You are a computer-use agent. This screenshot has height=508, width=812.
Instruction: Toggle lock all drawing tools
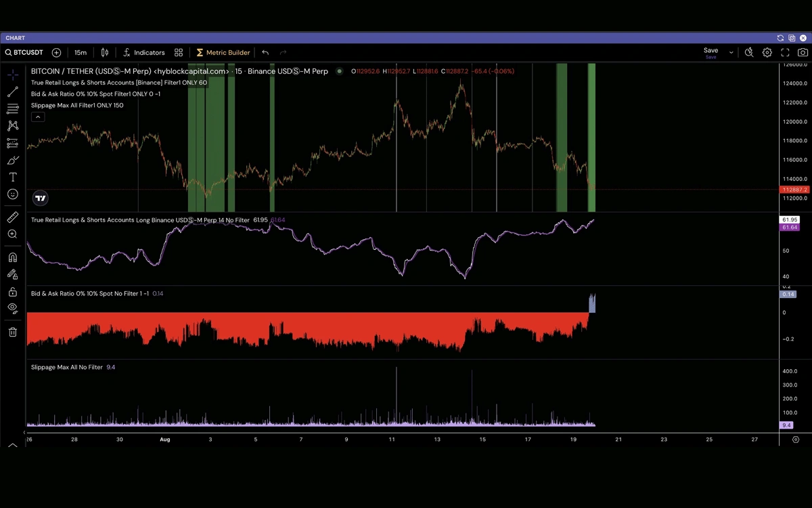(13, 292)
